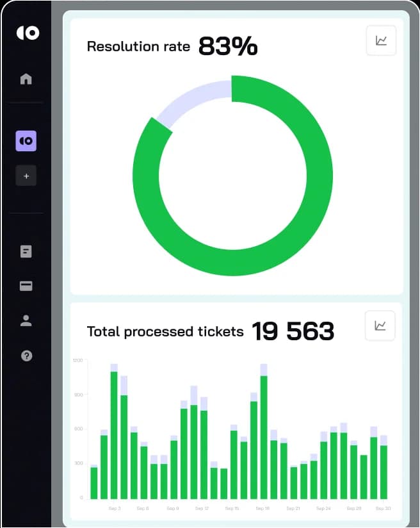Open help via the question mark icon
The width and height of the screenshot is (420, 528).
[x=26, y=356]
